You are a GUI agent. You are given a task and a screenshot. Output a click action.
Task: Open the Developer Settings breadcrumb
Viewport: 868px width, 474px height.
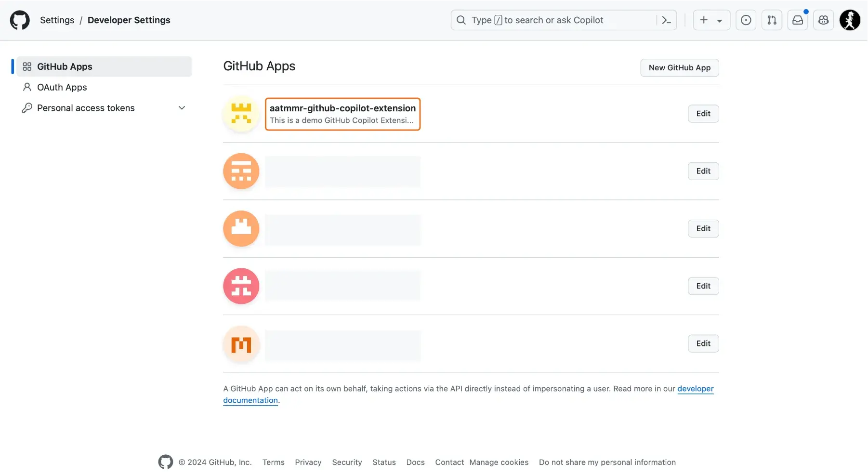(x=129, y=20)
